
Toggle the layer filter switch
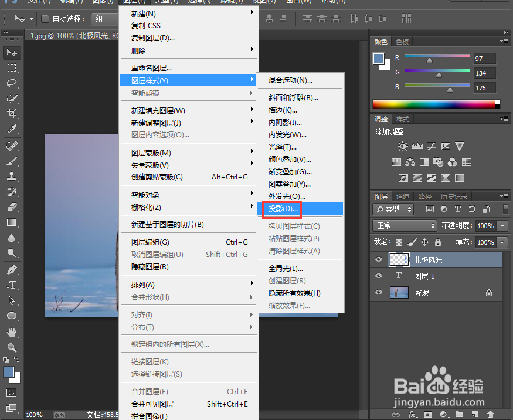pos(505,209)
